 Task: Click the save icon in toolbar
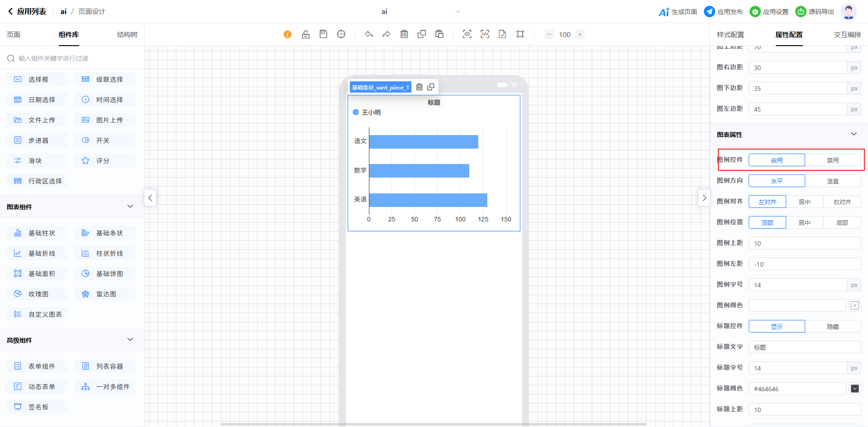click(323, 34)
